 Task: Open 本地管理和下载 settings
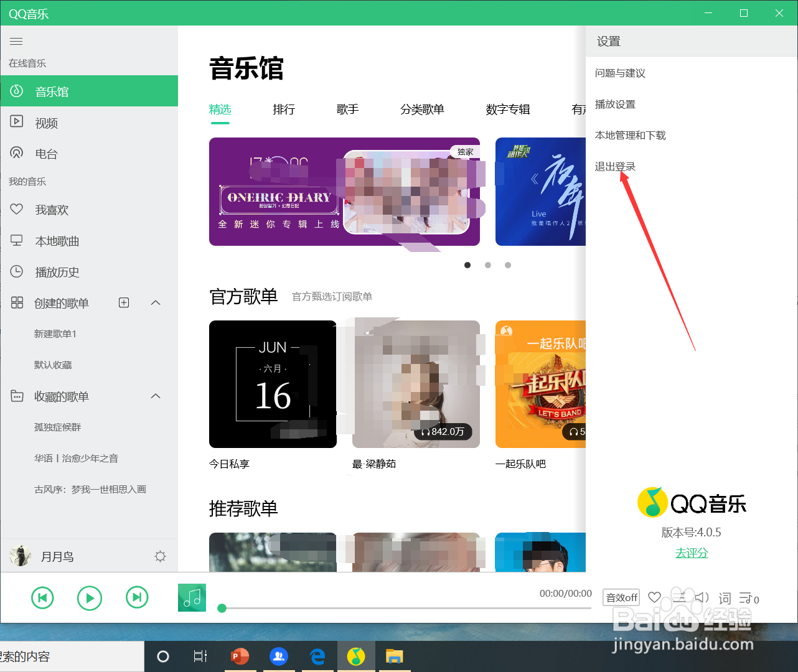(630, 136)
